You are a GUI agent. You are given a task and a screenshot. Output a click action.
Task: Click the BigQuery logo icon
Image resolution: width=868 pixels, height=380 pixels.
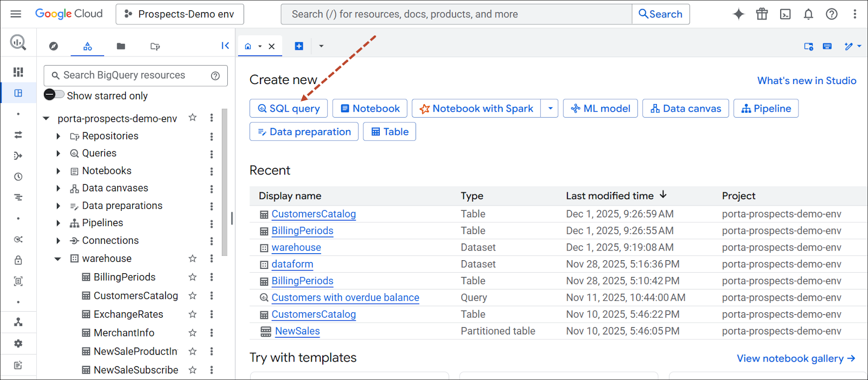(18, 42)
